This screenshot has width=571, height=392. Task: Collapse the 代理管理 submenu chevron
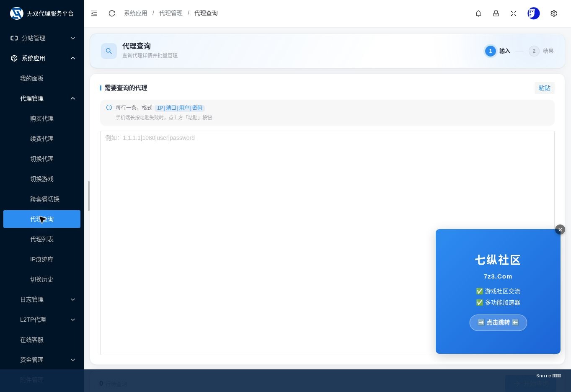click(x=73, y=98)
